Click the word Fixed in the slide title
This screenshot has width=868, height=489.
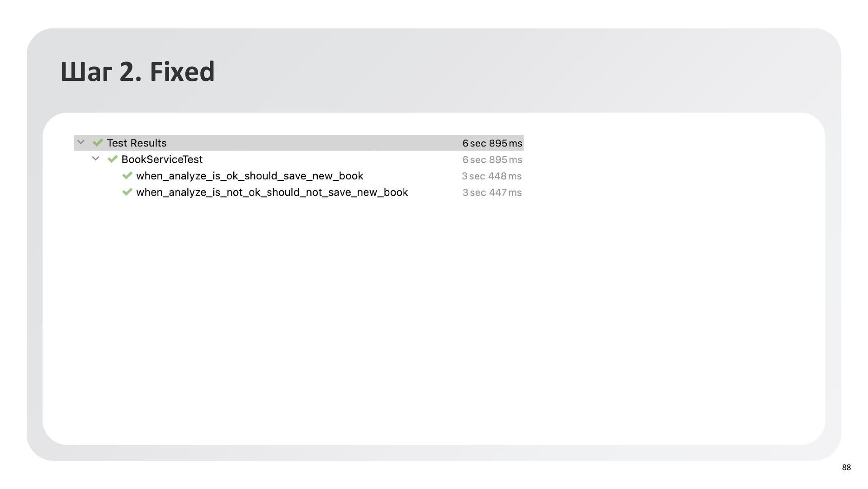(x=182, y=71)
